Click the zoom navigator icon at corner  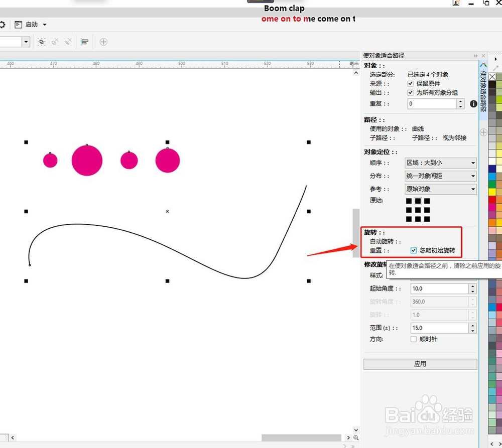click(356, 437)
